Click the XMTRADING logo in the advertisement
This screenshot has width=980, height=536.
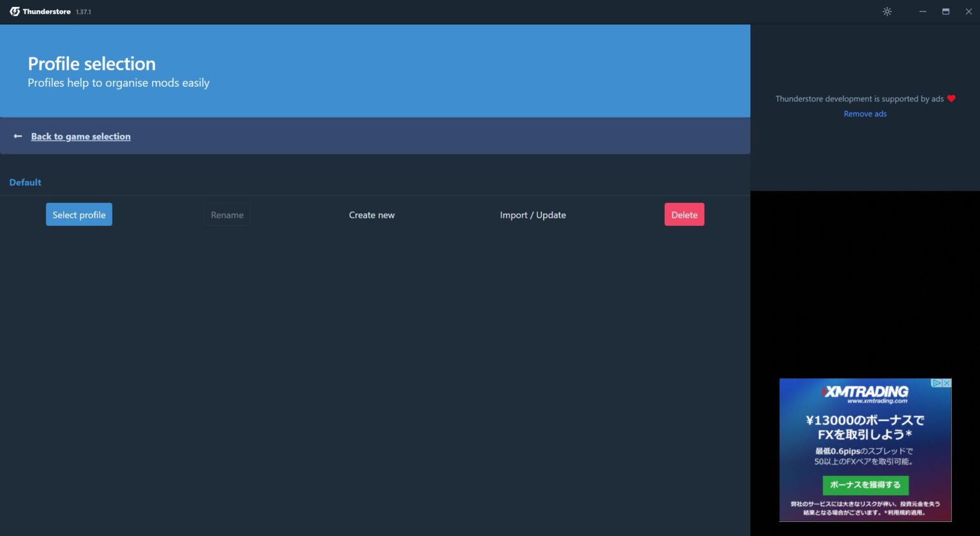[x=865, y=392]
